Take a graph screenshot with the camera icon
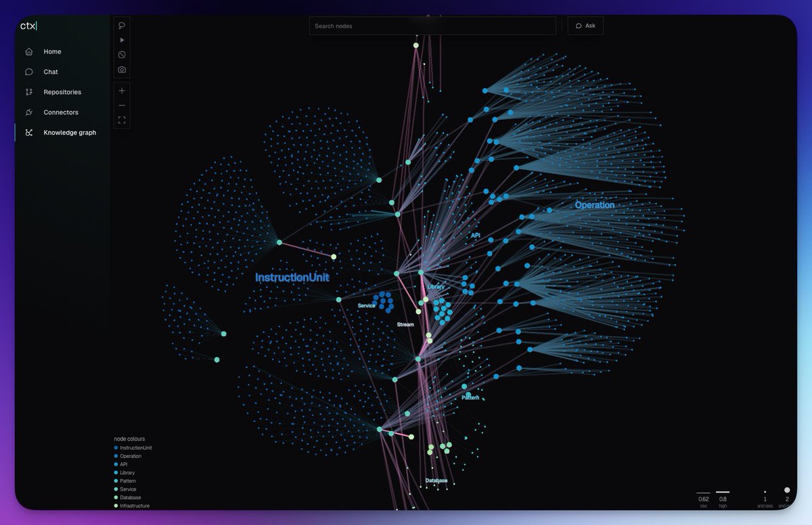812x525 pixels. pyautogui.click(x=122, y=70)
